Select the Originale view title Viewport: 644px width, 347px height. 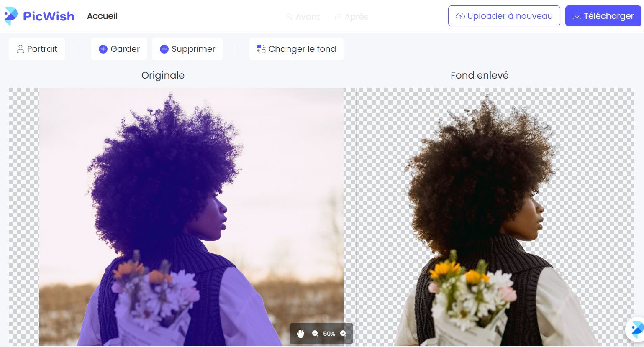point(163,75)
